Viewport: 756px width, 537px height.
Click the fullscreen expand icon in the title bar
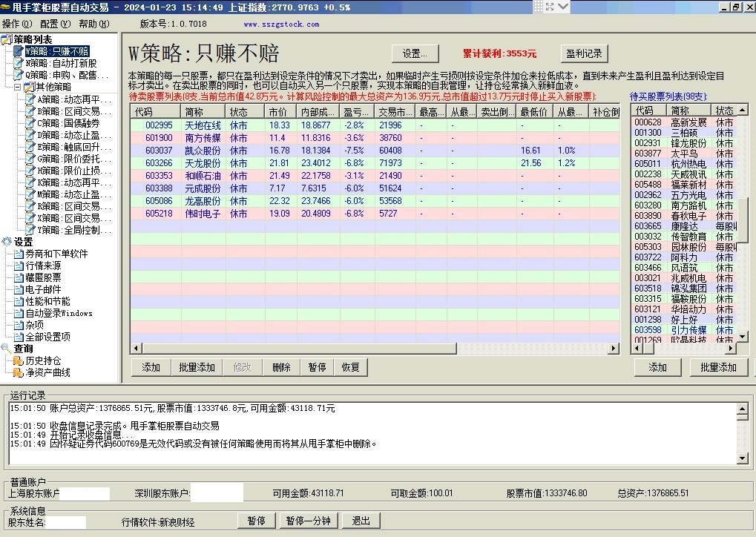[x=550, y=7]
